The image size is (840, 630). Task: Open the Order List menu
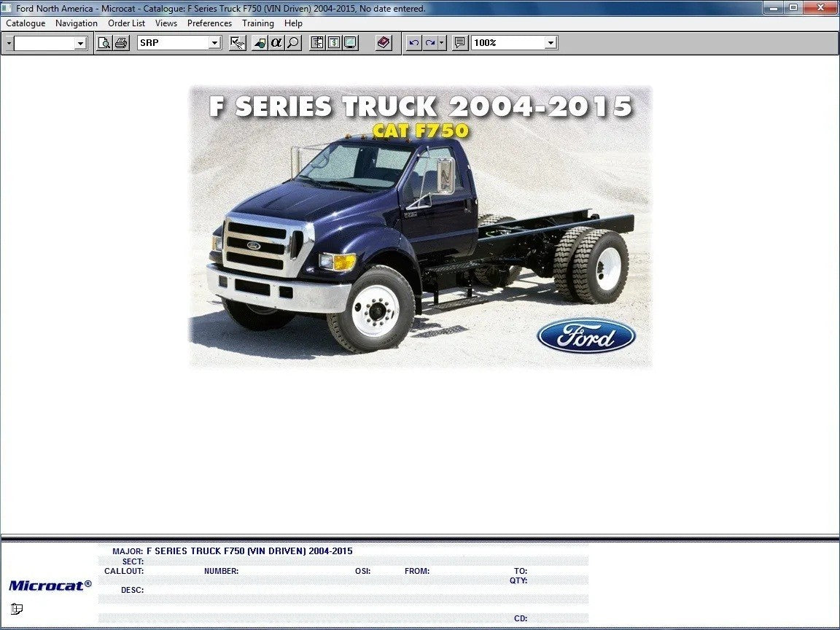[126, 23]
